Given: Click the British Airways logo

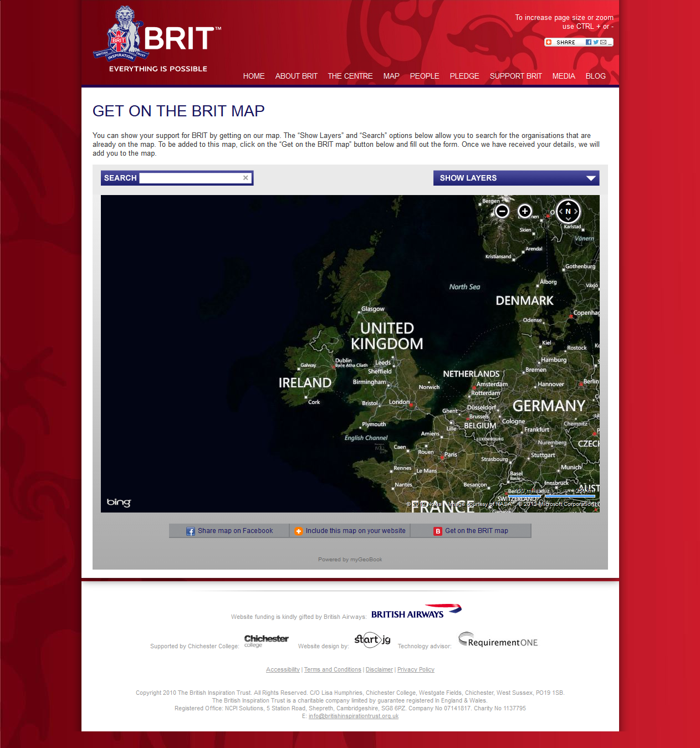Looking at the screenshot, I should 416,612.
